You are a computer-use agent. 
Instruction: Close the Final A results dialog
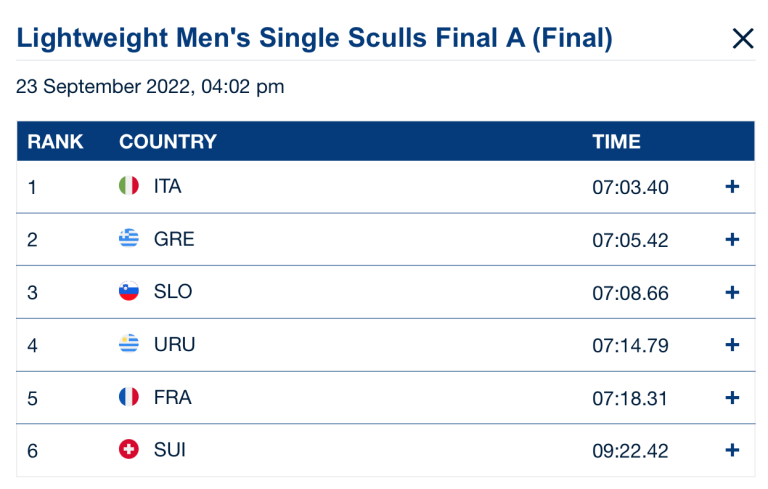[742, 39]
